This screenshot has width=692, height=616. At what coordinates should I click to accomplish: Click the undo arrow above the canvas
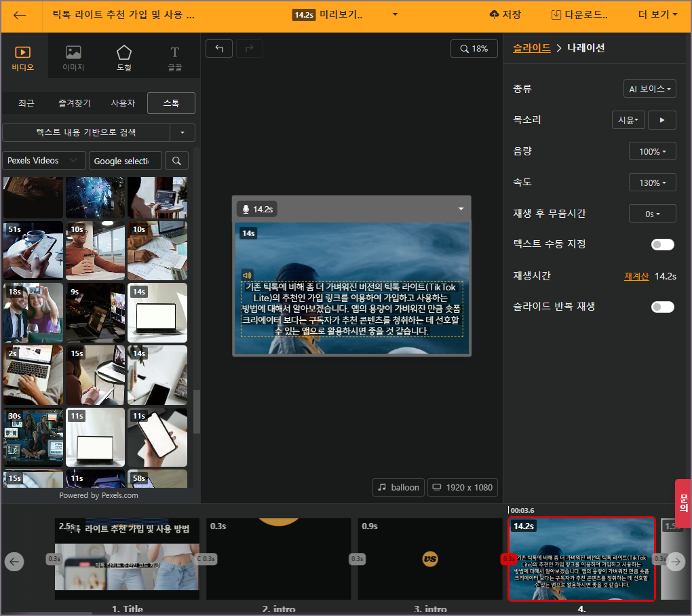pos(218,48)
